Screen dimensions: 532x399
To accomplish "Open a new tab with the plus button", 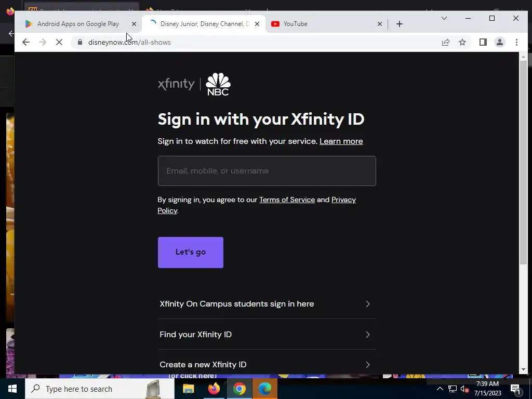I will [x=400, y=24].
